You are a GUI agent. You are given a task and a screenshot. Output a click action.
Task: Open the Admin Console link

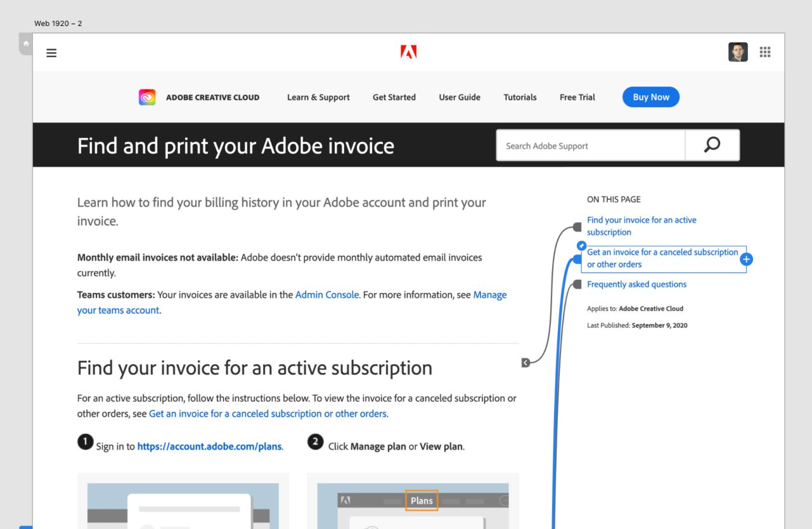(x=327, y=294)
